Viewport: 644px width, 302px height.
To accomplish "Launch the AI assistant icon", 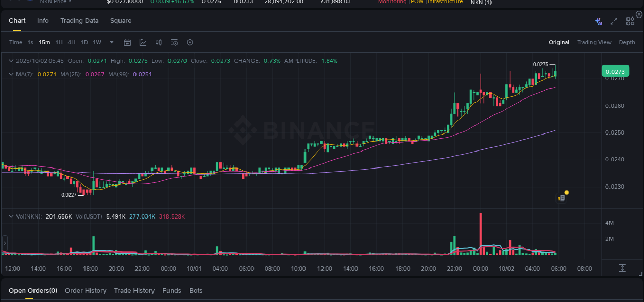I will [598, 21].
